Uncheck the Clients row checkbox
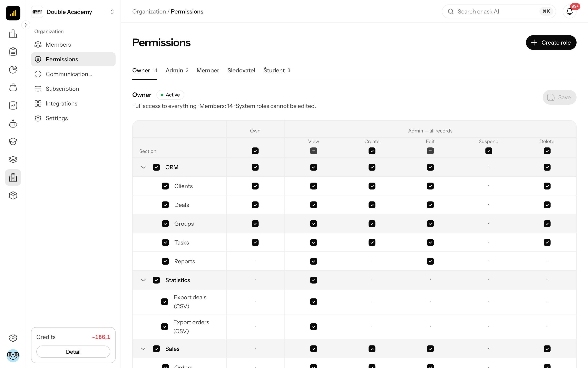 coord(165,186)
